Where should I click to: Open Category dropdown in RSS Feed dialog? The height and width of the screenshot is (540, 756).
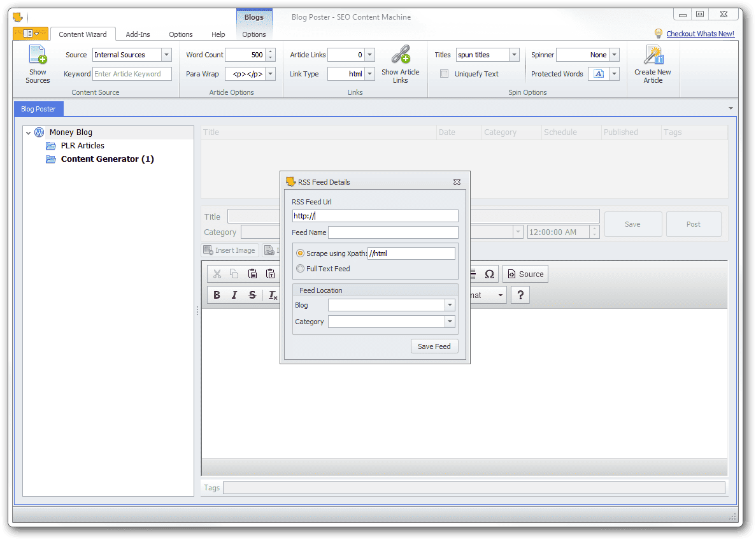point(450,322)
